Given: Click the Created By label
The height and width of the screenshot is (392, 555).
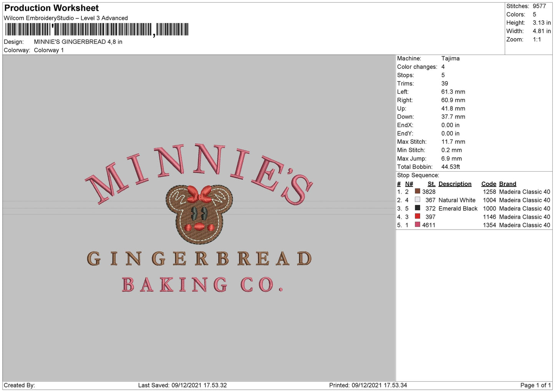Looking at the screenshot, I should [x=19, y=385].
